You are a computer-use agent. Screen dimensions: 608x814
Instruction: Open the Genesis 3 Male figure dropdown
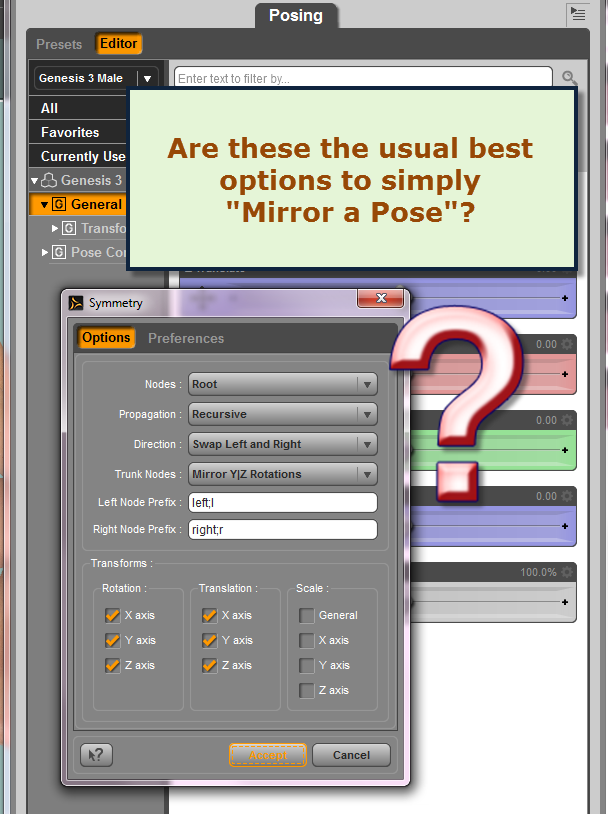96,78
